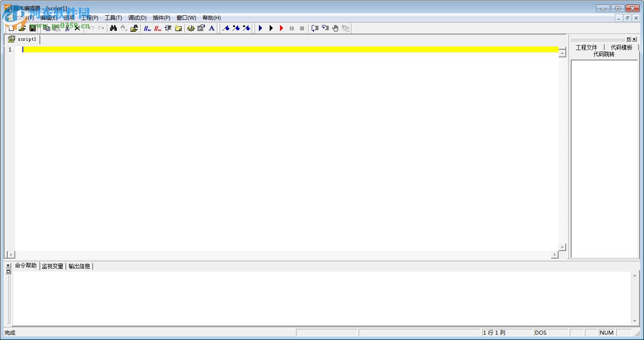Open Find with the binoculars icon
The image size is (644, 340).
tap(114, 28)
